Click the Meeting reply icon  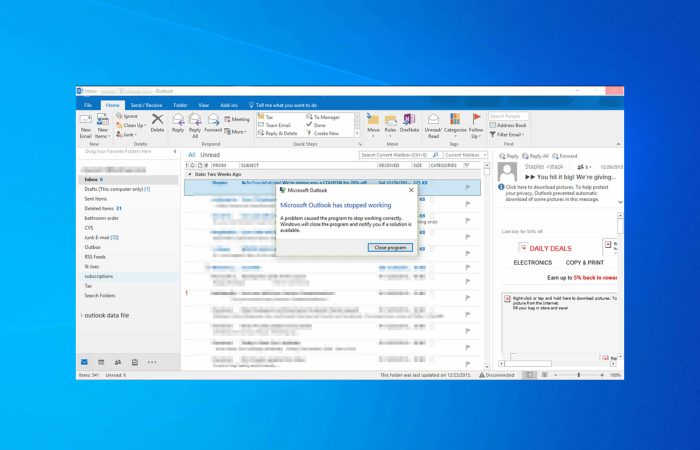(237, 119)
